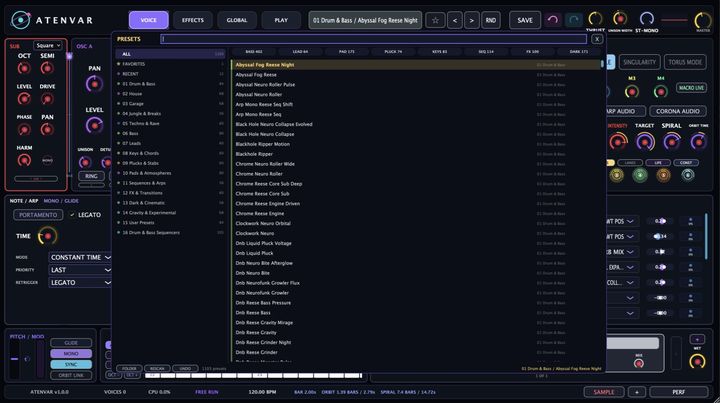720x403 pixels.
Task: Open the EXPA... modulation target dropdown
Action: tap(622, 267)
